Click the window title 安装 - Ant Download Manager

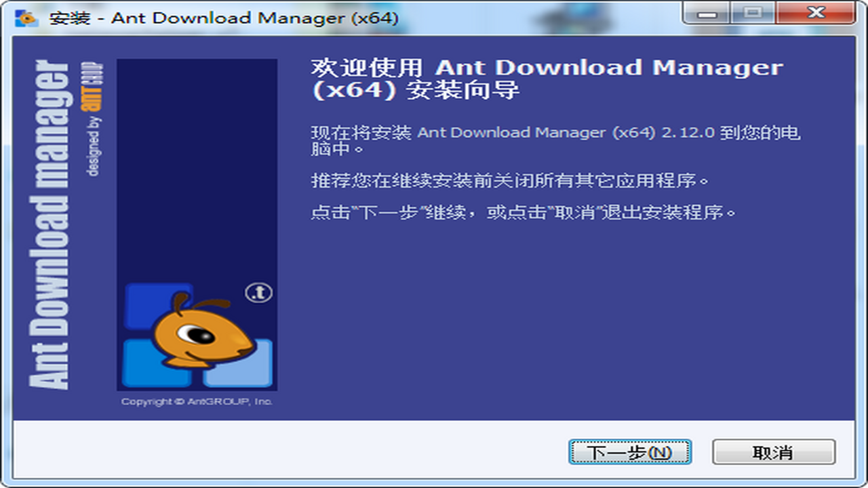[x=223, y=18]
